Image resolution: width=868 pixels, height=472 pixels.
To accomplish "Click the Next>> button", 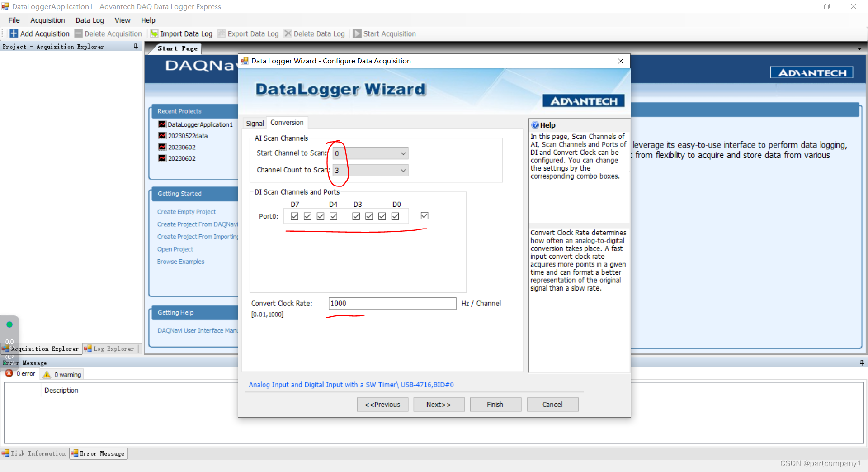I will 439,405.
